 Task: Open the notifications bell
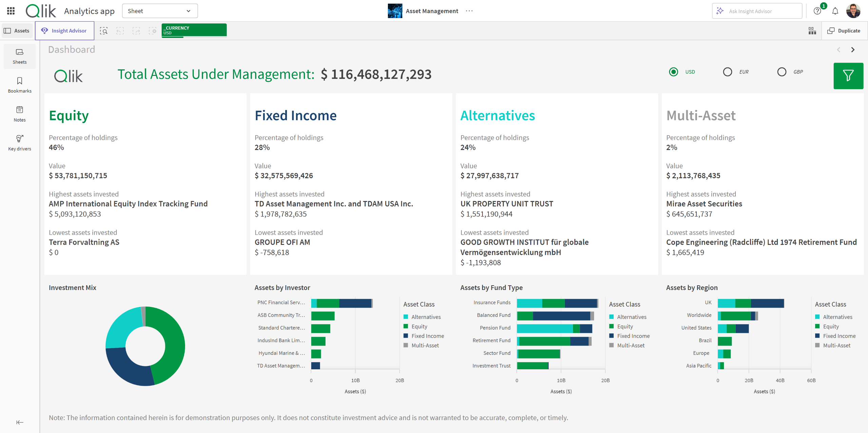835,11
